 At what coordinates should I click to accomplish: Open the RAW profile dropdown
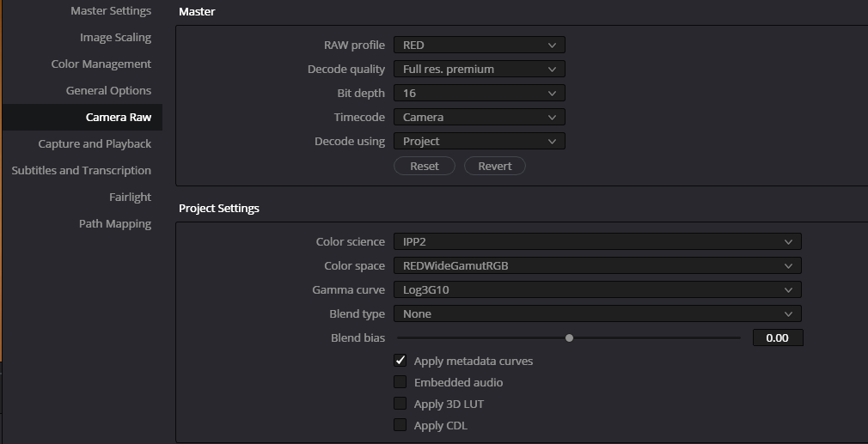[x=480, y=45]
